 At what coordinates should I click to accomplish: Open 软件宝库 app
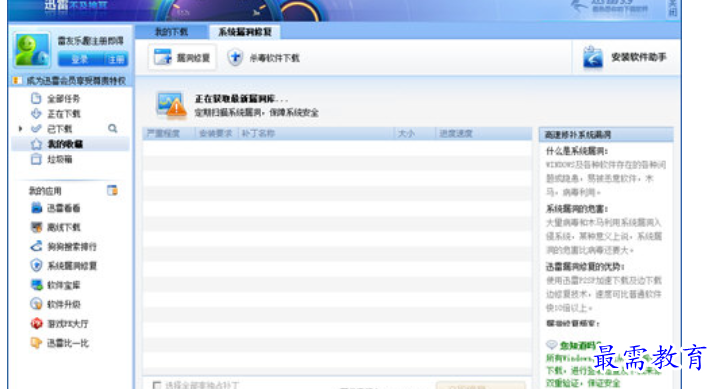pyautogui.click(x=63, y=285)
